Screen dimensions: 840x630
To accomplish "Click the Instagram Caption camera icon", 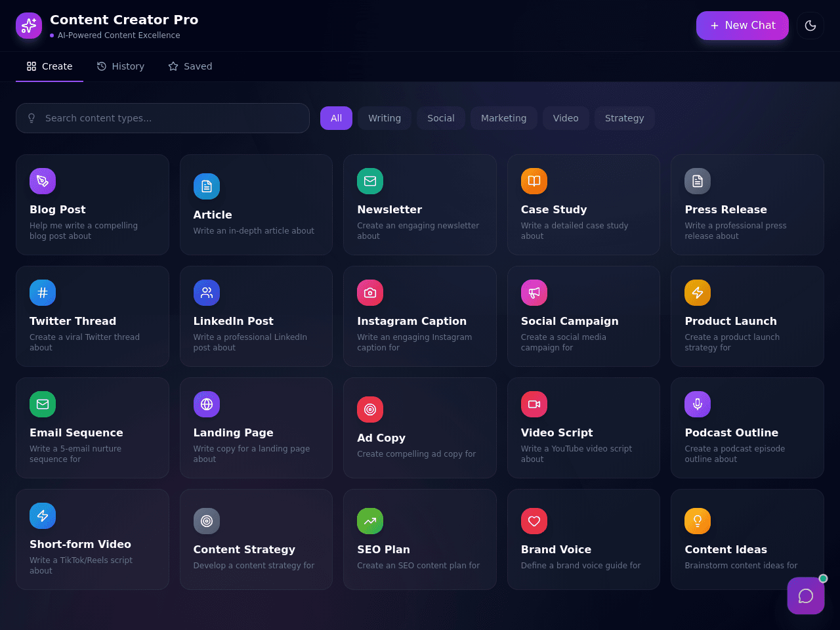I will pos(370,293).
